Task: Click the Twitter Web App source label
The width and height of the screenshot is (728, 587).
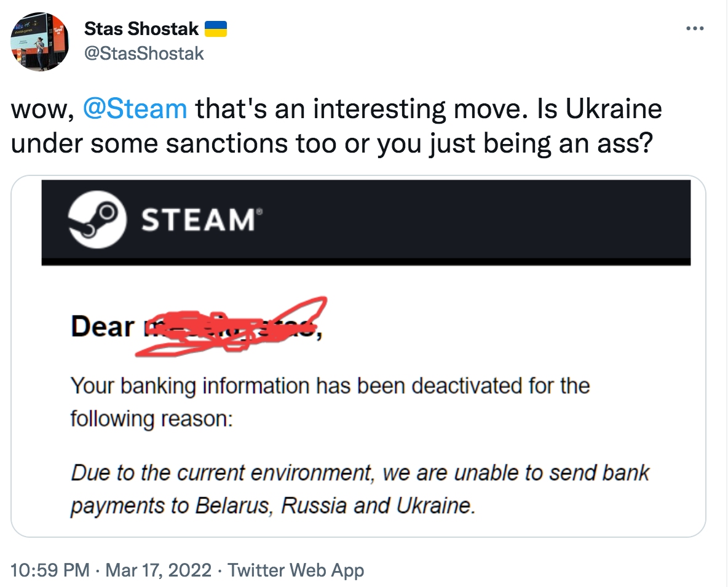Action: point(296,570)
